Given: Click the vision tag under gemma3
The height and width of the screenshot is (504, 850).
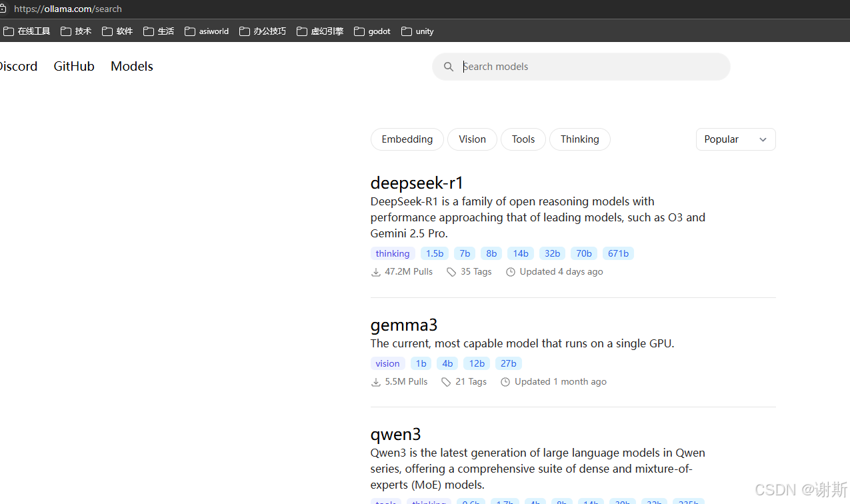Looking at the screenshot, I should [x=388, y=363].
